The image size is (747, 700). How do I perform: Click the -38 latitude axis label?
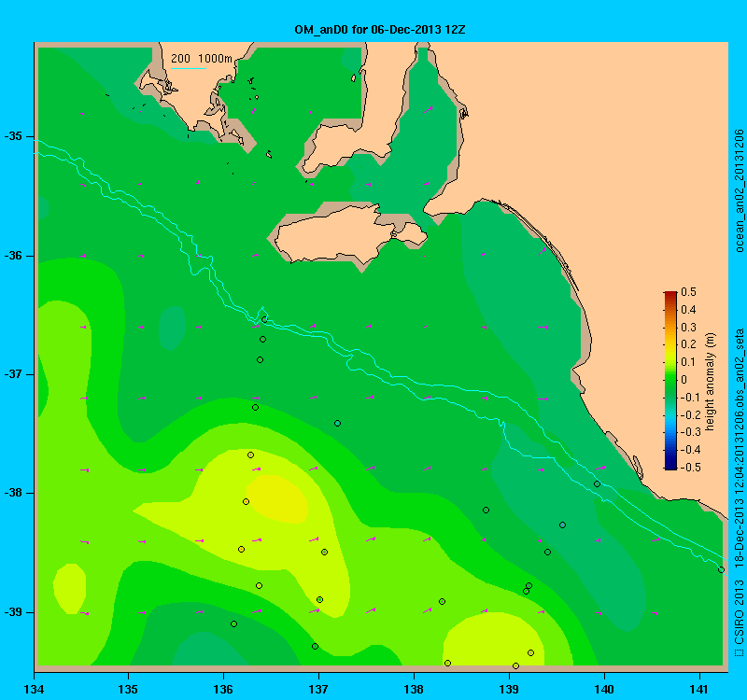13,494
